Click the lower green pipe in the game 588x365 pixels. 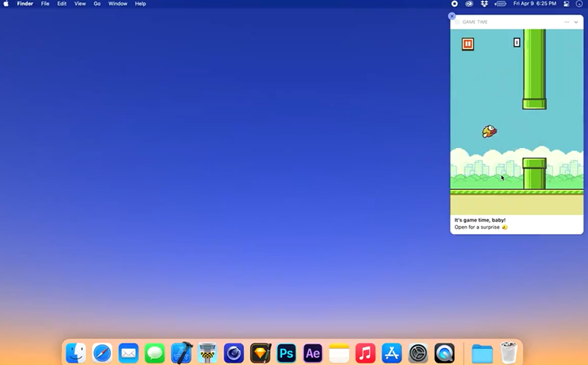click(534, 174)
